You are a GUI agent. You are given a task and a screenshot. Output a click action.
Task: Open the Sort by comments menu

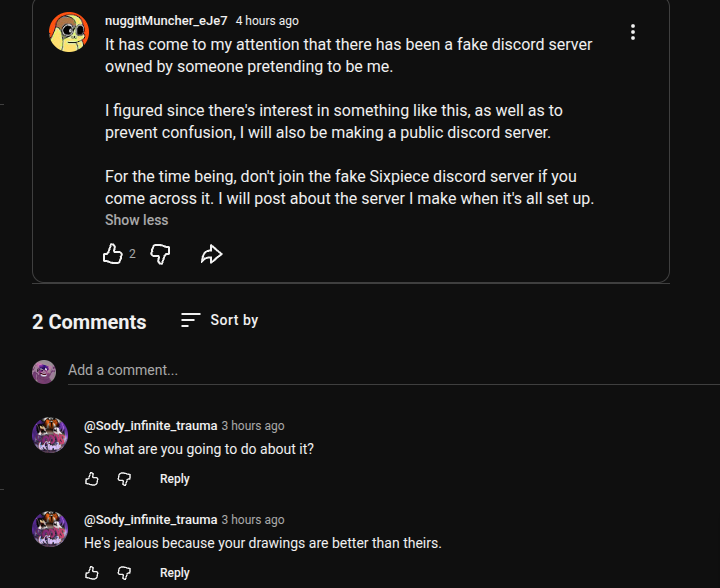[x=220, y=320]
